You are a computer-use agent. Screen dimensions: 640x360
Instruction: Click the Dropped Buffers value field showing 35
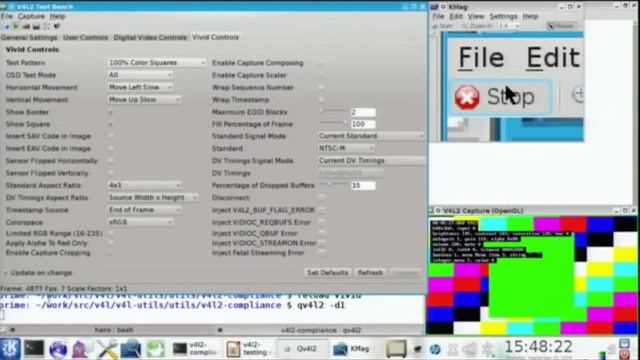coord(363,186)
